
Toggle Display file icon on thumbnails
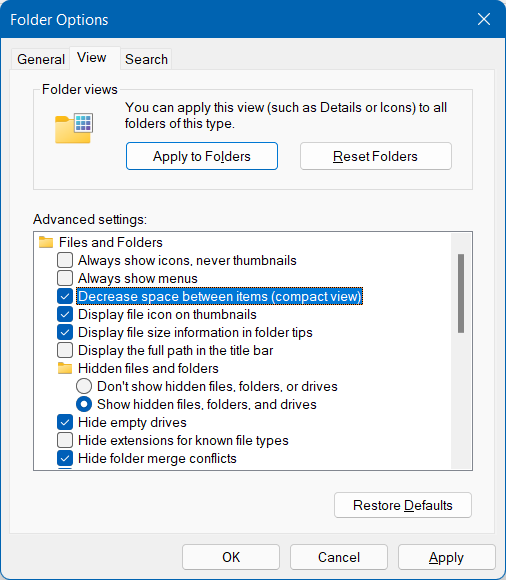65,314
